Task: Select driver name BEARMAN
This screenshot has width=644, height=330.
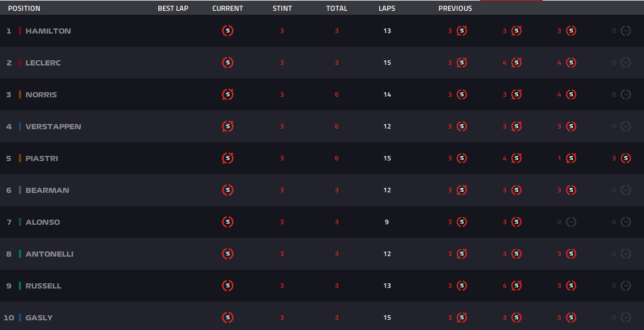Action: (x=47, y=190)
